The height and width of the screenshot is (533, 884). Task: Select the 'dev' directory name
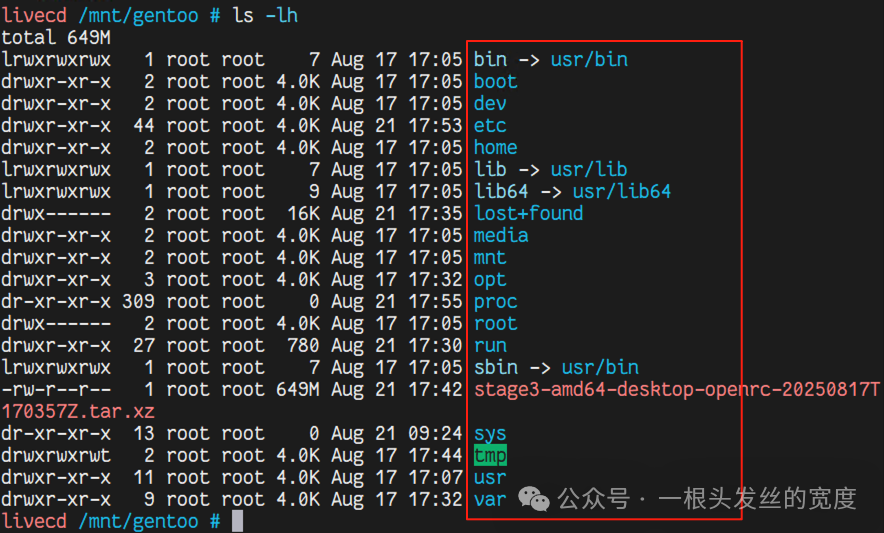pyautogui.click(x=490, y=104)
